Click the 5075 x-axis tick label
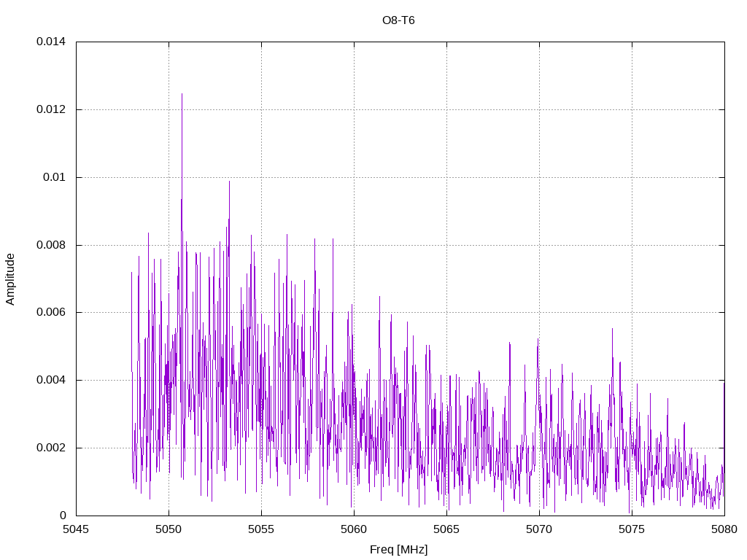The image size is (747, 560). click(x=632, y=529)
